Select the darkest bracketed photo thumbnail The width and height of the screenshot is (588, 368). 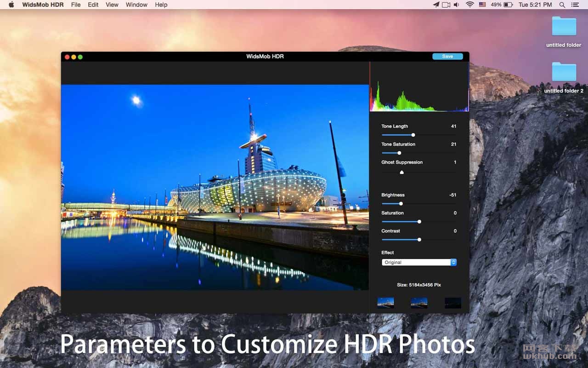453,303
